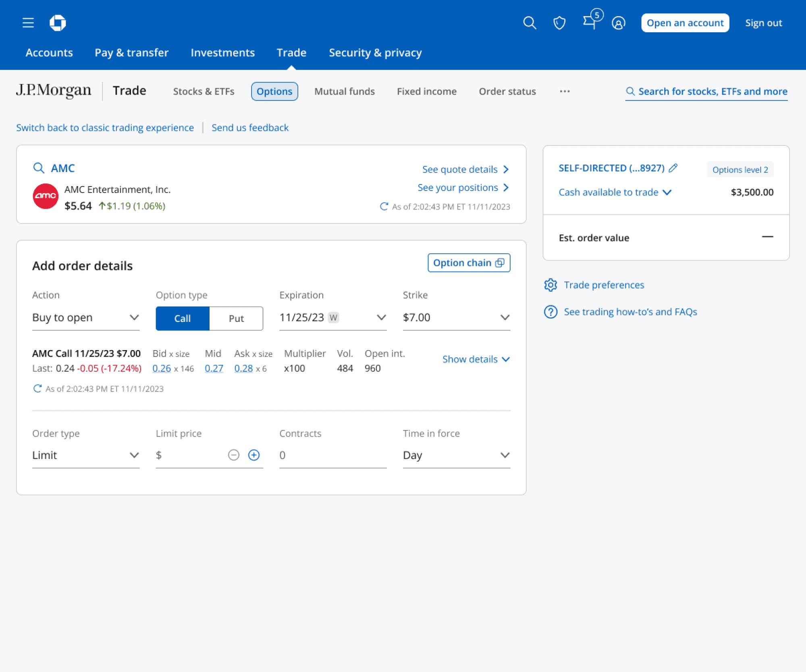Image resolution: width=806 pixels, height=672 pixels.
Task: Click See quote details link
Action: point(465,169)
